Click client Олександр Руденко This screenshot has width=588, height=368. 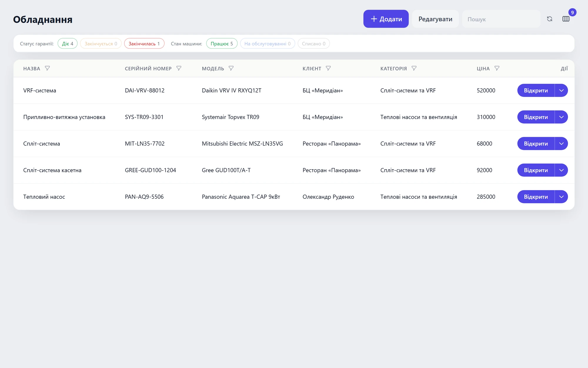(x=328, y=197)
